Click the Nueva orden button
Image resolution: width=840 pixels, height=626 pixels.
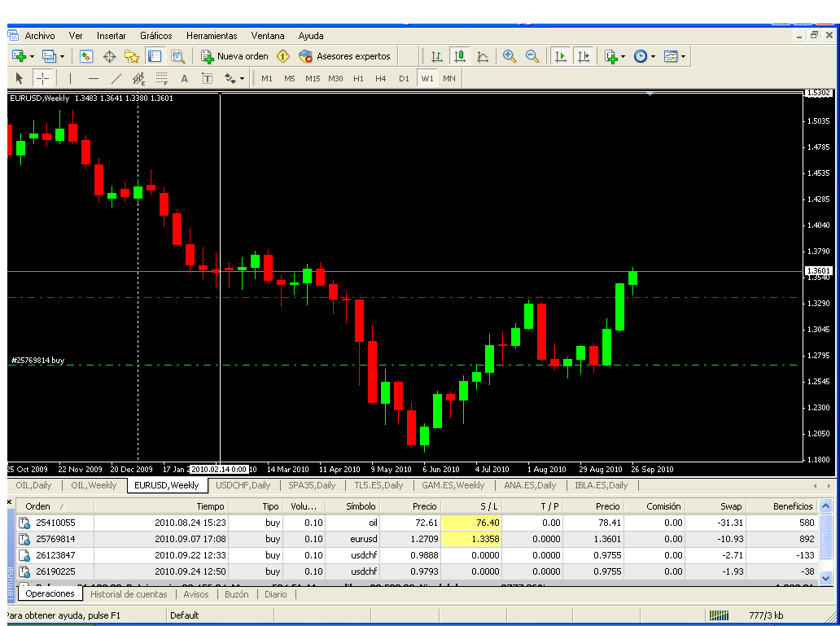[235, 56]
